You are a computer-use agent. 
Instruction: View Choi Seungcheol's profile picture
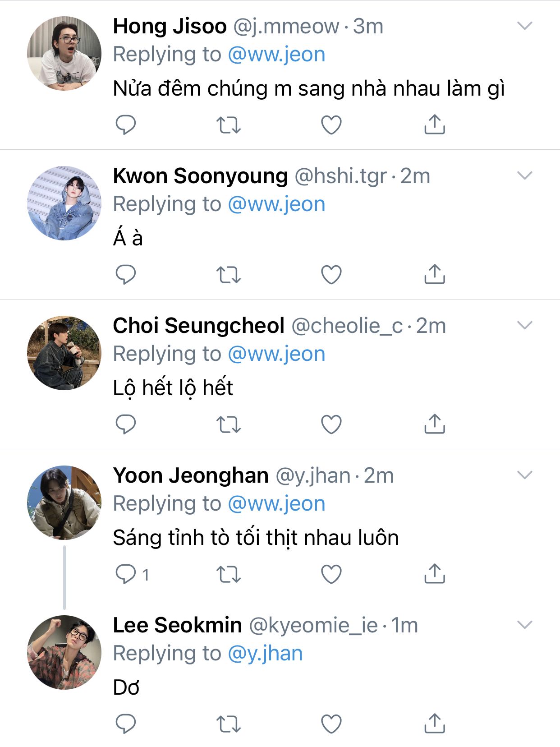click(x=64, y=353)
